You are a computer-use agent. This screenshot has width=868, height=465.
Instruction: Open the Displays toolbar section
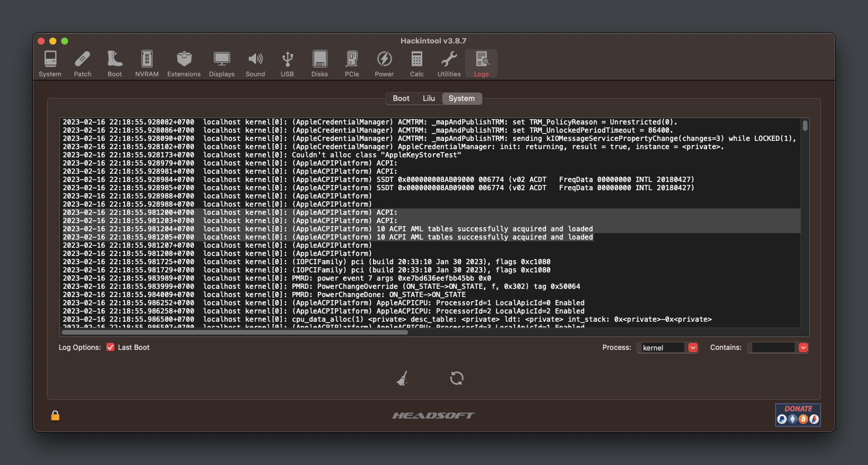tap(222, 64)
